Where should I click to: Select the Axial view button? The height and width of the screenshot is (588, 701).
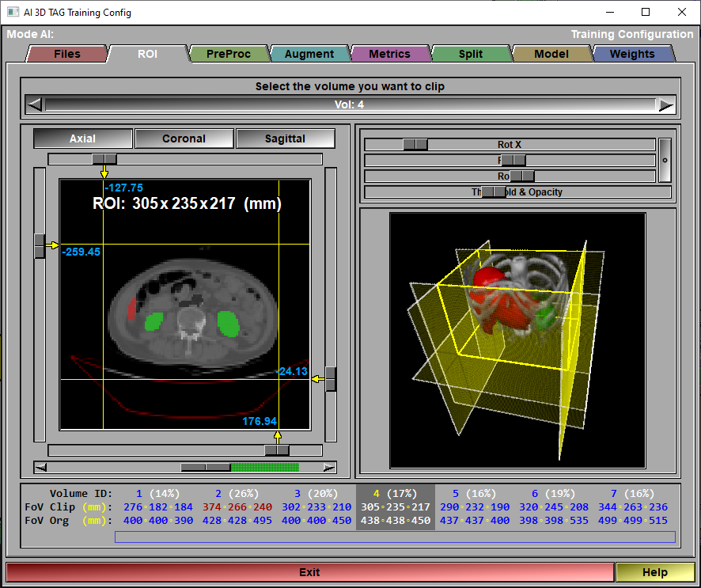83,138
